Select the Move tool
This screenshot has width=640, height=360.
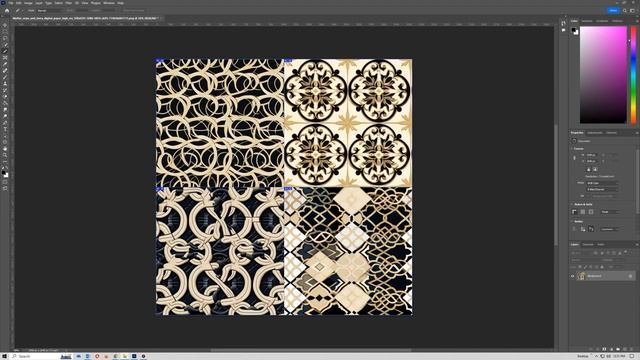tap(5, 25)
